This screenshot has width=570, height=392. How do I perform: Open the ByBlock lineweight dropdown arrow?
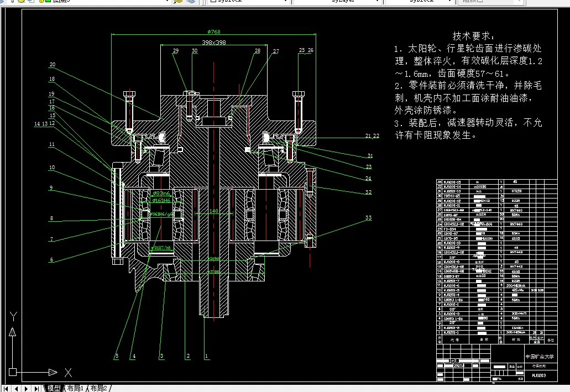pos(449,2)
